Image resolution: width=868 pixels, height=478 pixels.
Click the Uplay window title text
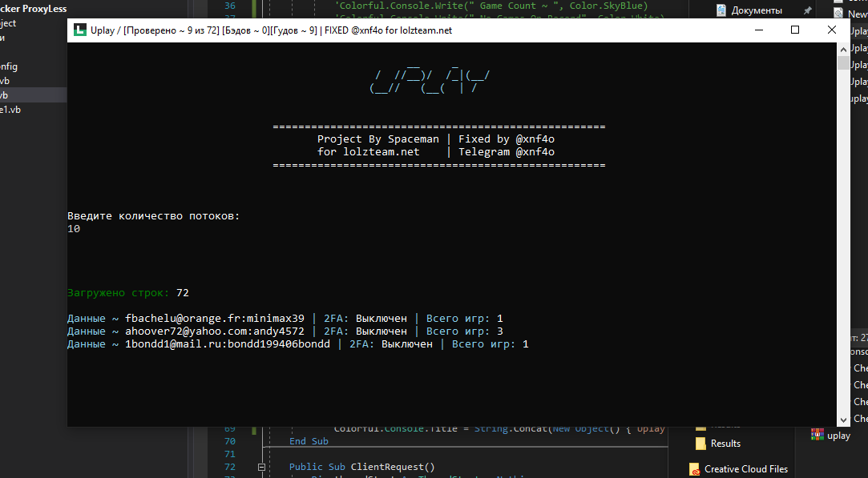pos(271,30)
